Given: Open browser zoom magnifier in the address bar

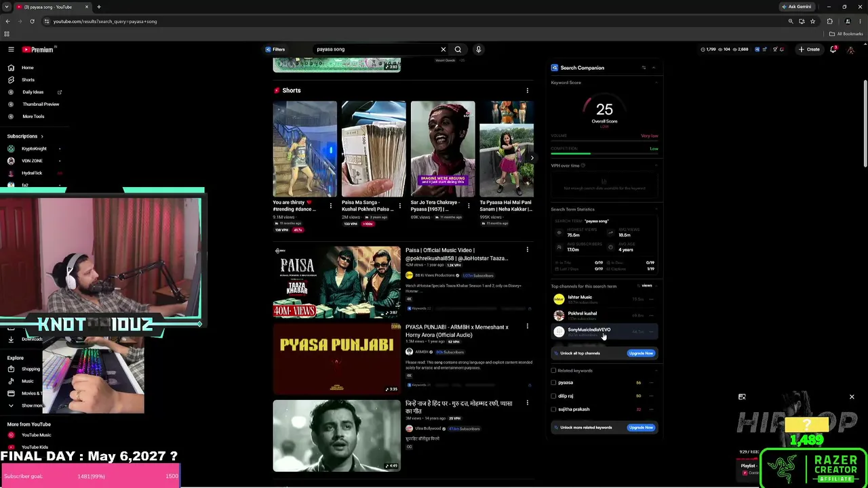Looking at the screenshot, I should [x=791, y=21].
